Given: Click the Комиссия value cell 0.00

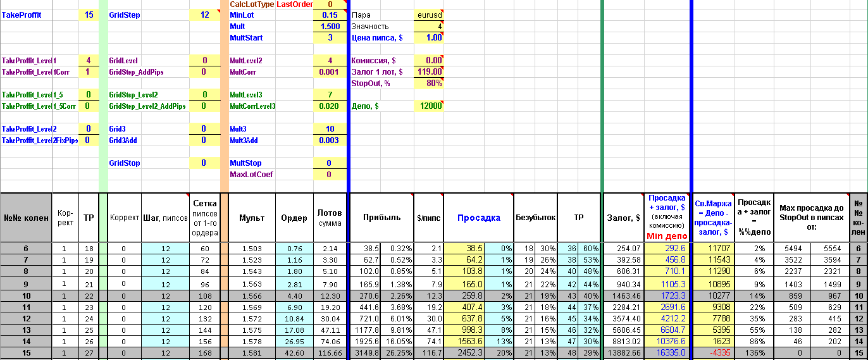Looking at the screenshot, I should tap(429, 61).
